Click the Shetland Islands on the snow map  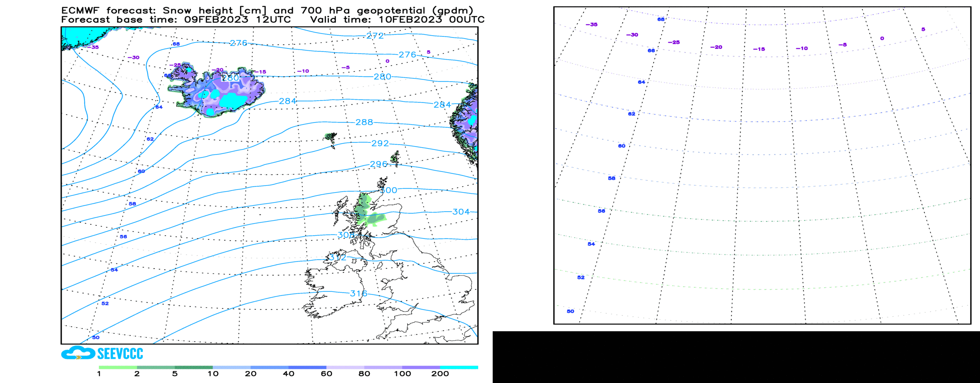click(x=395, y=158)
